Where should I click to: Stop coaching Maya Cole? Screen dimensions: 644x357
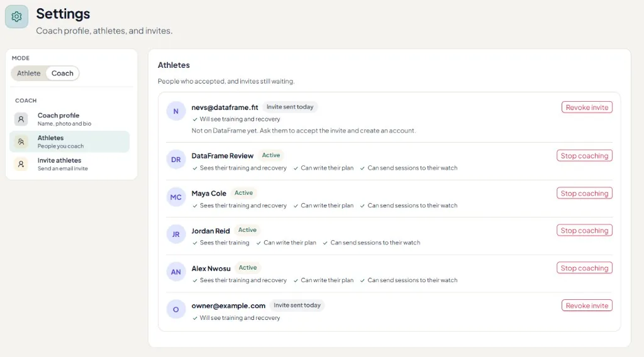coord(584,193)
